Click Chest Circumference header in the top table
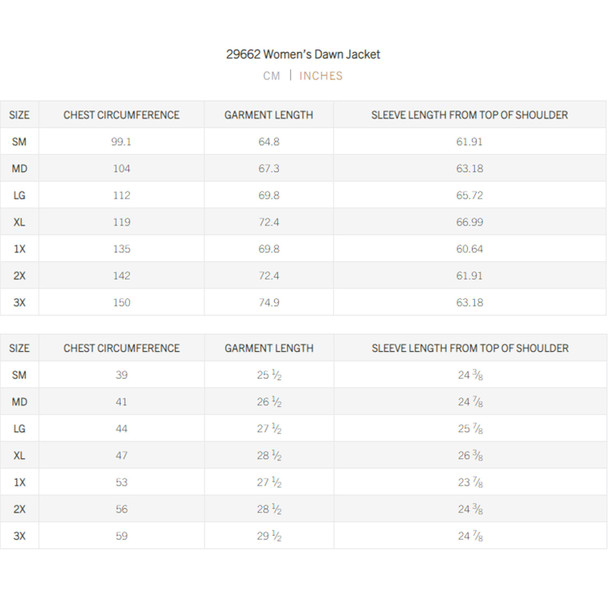This screenshot has height=608, width=608. click(121, 115)
